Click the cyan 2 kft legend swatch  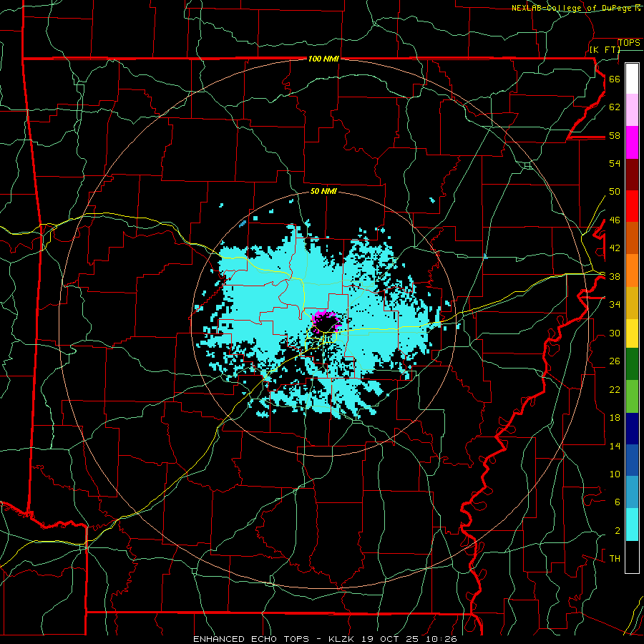pyautogui.click(x=632, y=525)
